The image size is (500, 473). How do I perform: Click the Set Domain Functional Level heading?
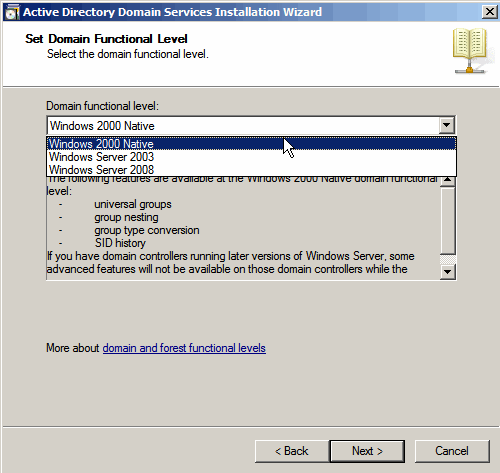point(106,39)
